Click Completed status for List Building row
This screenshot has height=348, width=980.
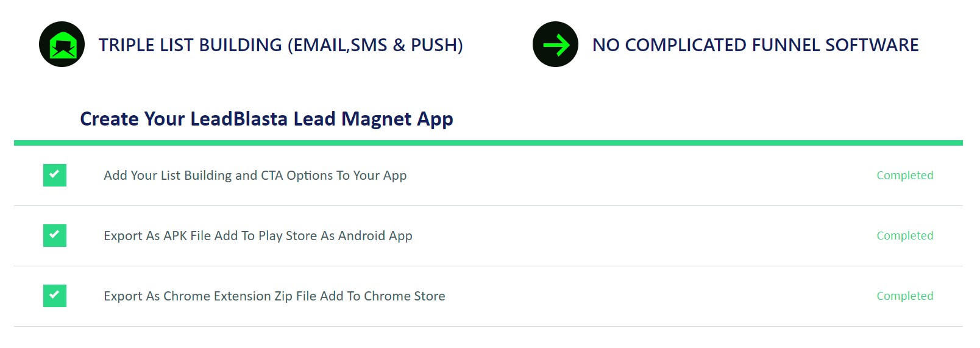(x=905, y=176)
